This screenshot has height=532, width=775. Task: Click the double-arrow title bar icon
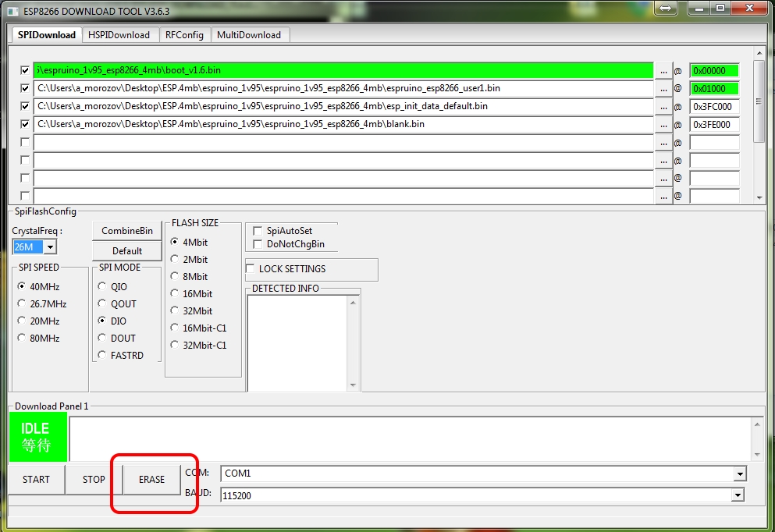click(665, 9)
